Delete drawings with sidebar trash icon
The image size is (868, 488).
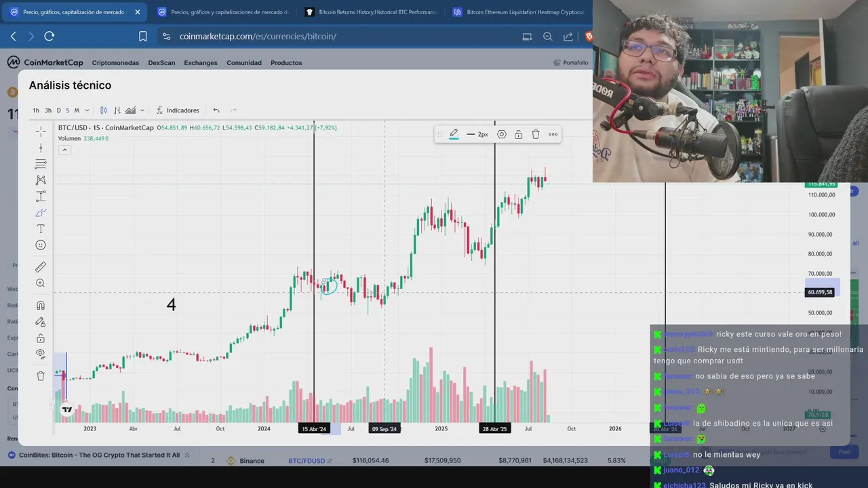pos(41,375)
